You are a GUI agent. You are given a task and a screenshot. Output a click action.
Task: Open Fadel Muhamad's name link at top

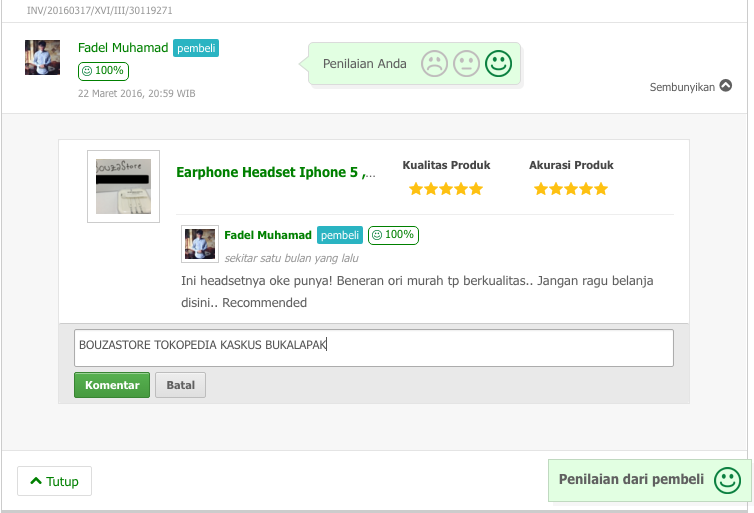pyautogui.click(x=123, y=48)
